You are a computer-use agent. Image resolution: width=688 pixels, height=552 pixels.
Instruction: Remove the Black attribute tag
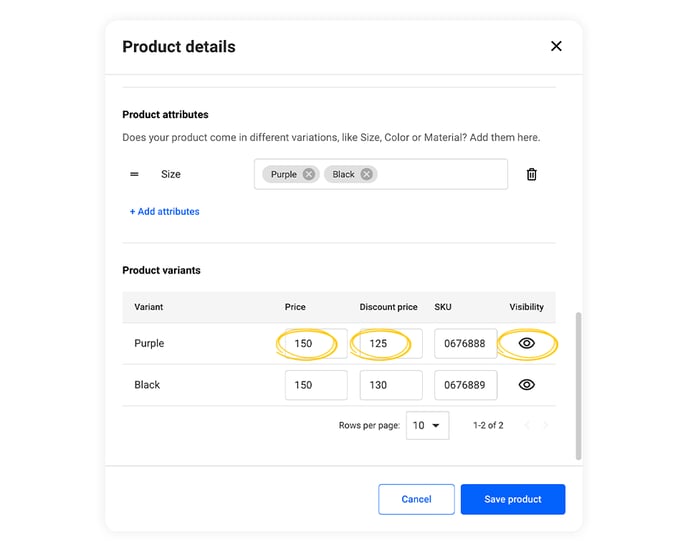[366, 174]
